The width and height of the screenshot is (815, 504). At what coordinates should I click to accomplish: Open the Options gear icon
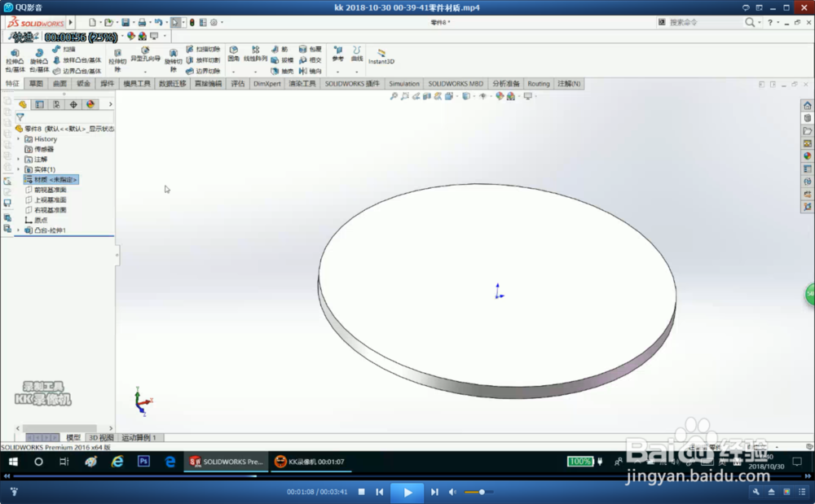214,22
